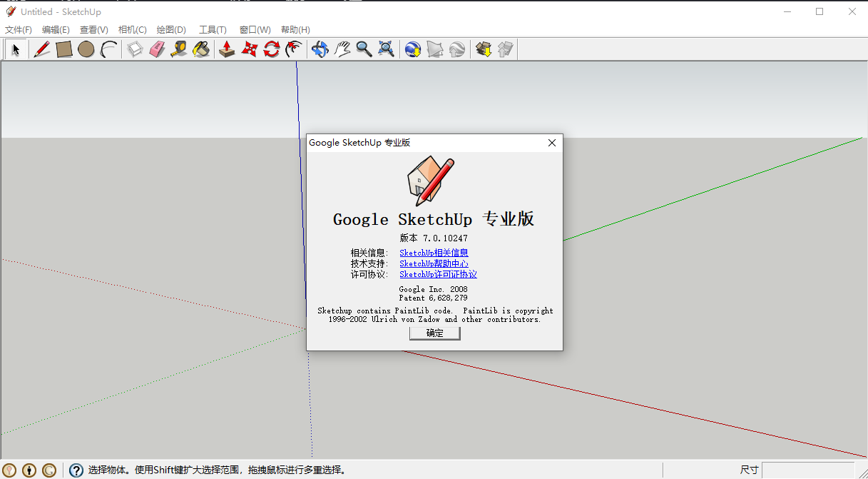Click the second round status bar icon
Viewport: 868px width, 479px height.
tap(29, 470)
